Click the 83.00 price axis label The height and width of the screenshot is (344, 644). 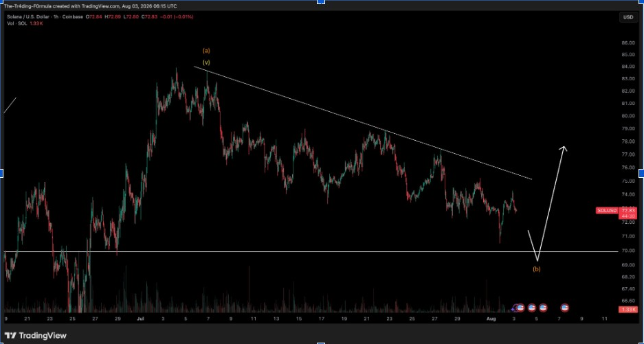tap(629, 78)
